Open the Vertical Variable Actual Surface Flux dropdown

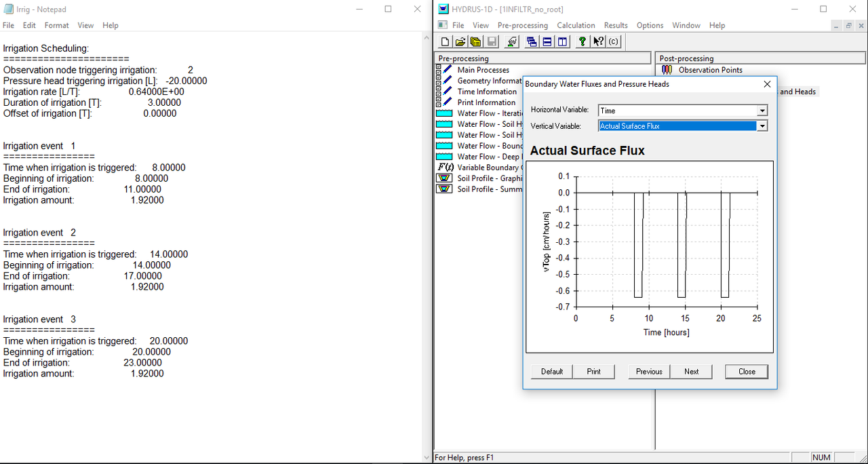point(762,125)
